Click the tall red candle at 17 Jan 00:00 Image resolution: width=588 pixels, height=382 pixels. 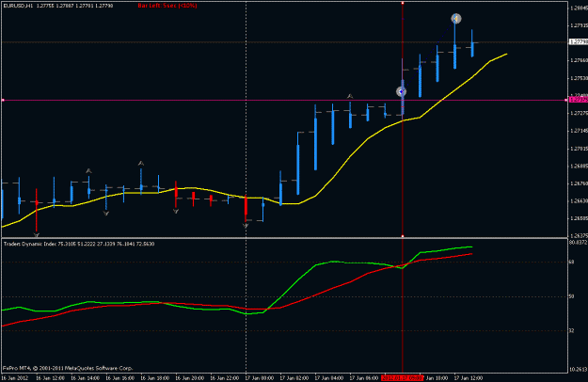tap(246, 208)
